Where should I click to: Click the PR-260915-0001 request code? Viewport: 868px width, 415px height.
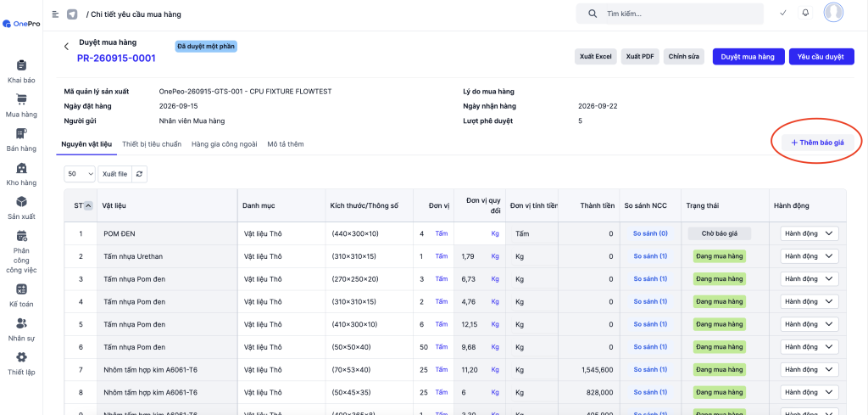(116, 59)
